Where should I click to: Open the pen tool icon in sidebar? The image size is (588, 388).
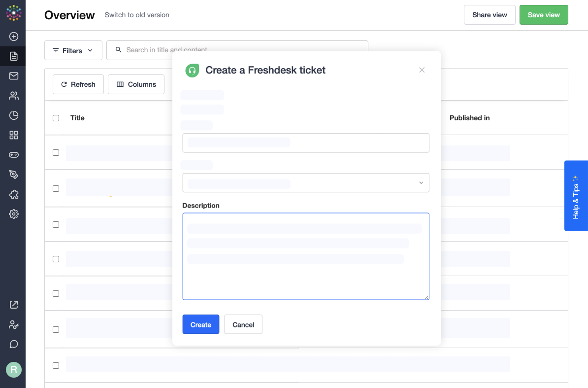13,175
